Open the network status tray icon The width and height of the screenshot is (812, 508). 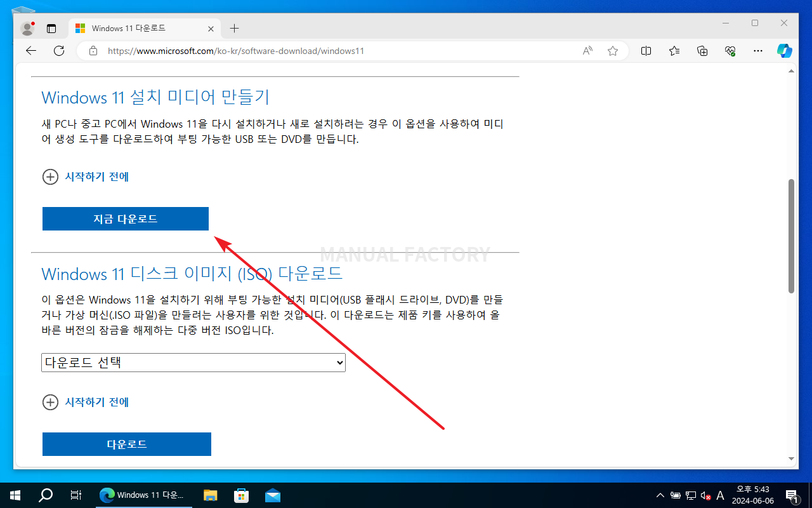point(691,495)
